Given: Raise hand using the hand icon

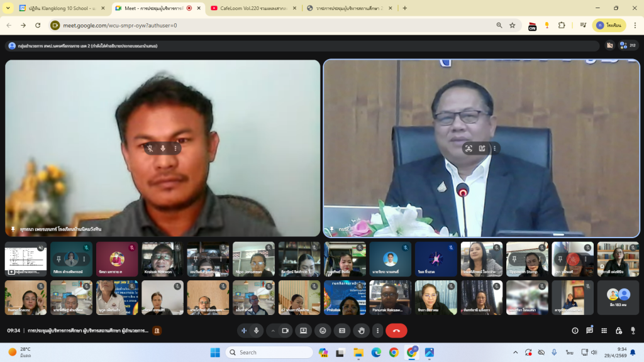Looking at the screenshot, I should click(360, 331).
